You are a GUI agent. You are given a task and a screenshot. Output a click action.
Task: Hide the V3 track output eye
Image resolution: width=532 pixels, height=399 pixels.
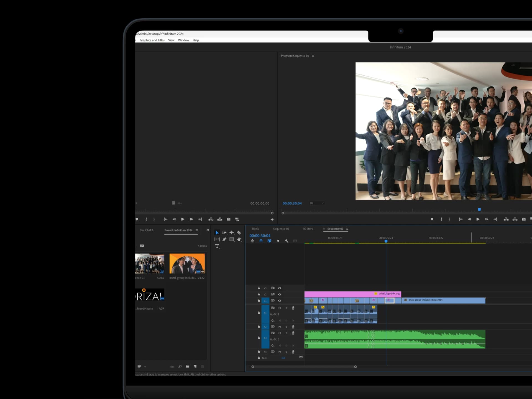click(280, 288)
